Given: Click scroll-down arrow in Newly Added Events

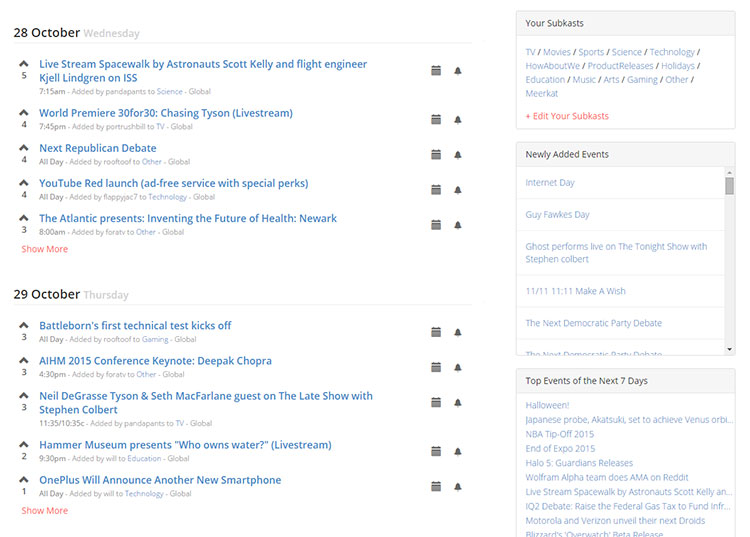Looking at the screenshot, I should (x=729, y=350).
